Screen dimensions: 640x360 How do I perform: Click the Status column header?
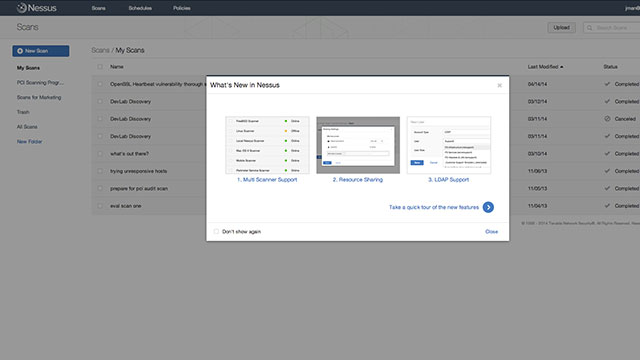tap(610, 67)
